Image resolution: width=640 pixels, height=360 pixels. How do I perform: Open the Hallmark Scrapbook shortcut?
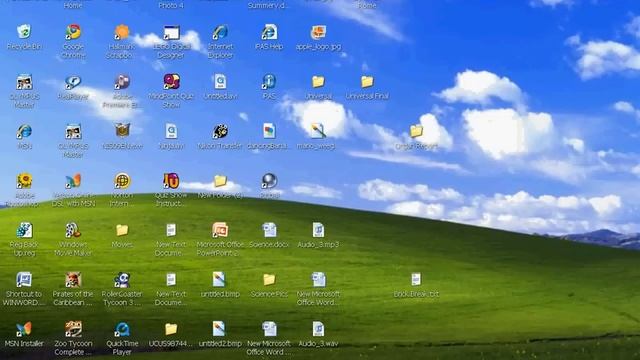(122, 32)
